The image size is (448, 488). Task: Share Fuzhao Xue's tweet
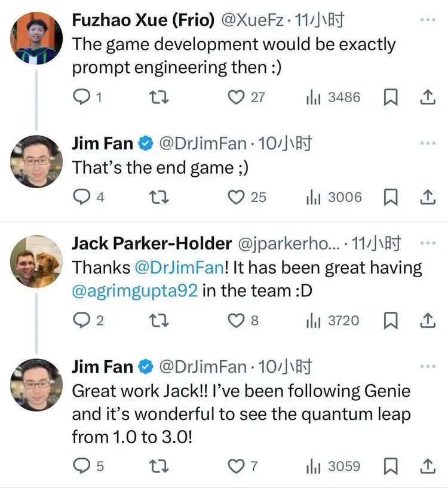(428, 97)
